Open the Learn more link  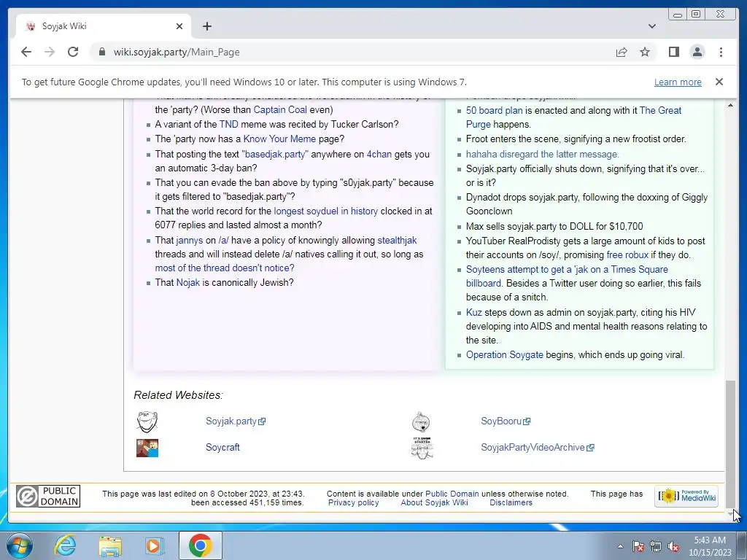pyautogui.click(x=678, y=82)
